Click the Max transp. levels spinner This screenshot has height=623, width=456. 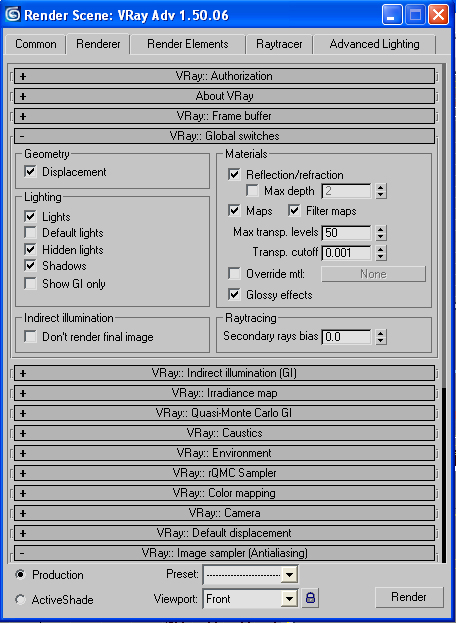pos(381,232)
